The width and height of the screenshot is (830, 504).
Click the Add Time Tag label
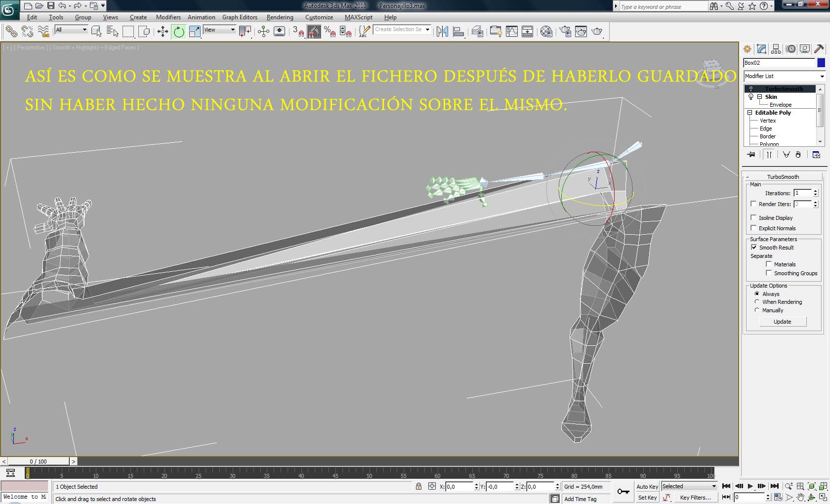[581, 499]
